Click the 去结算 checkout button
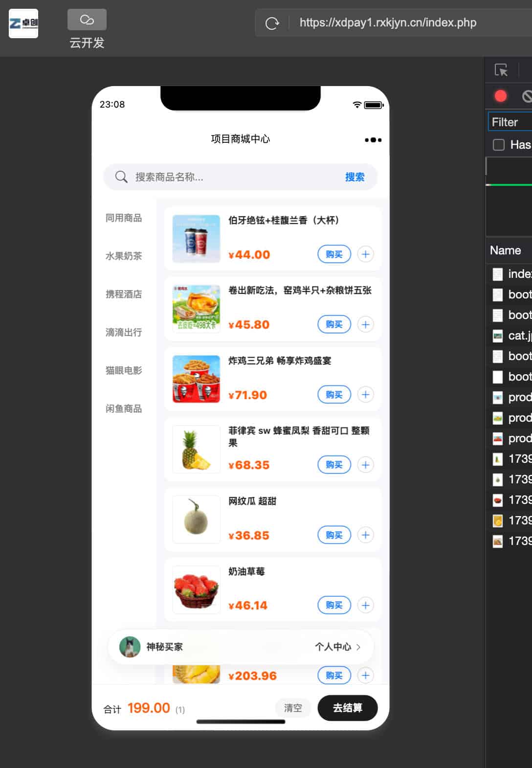Image resolution: width=532 pixels, height=768 pixels. click(348, 708)
